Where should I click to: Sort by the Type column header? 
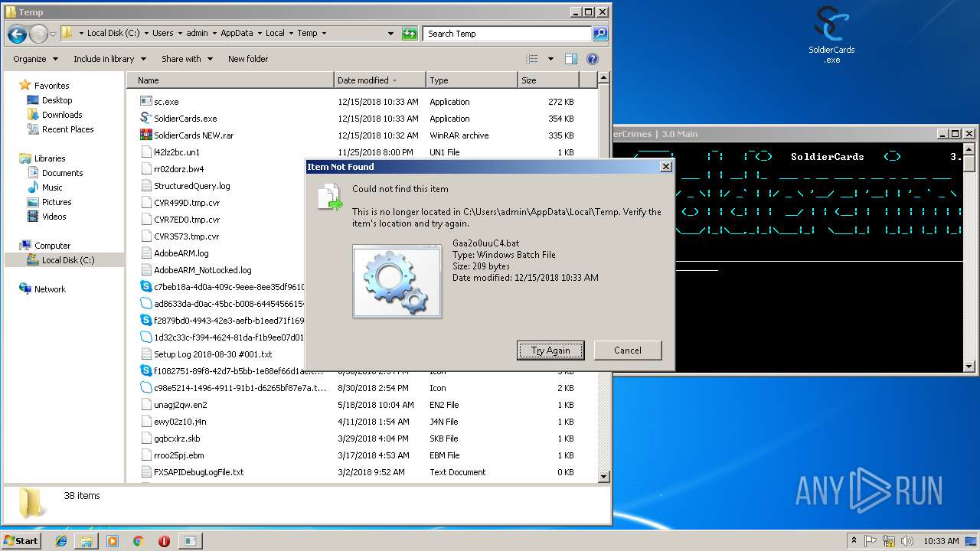(x=472, y=80)
